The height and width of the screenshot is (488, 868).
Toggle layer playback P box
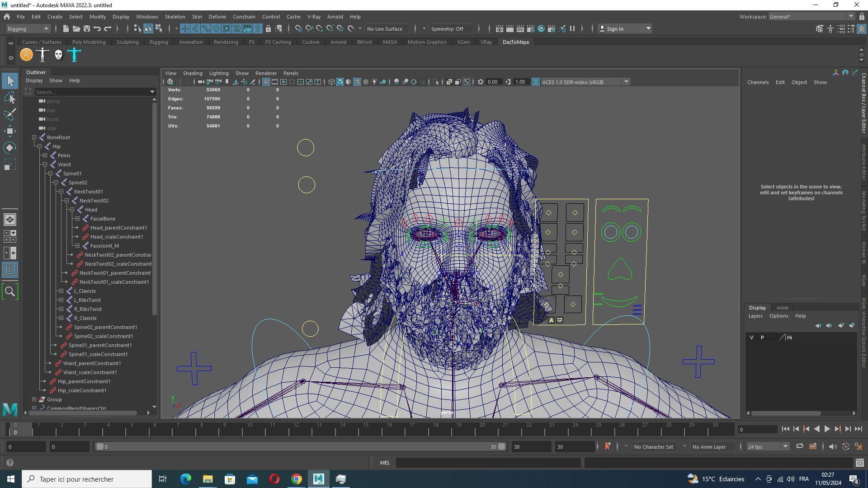(762, 338)
